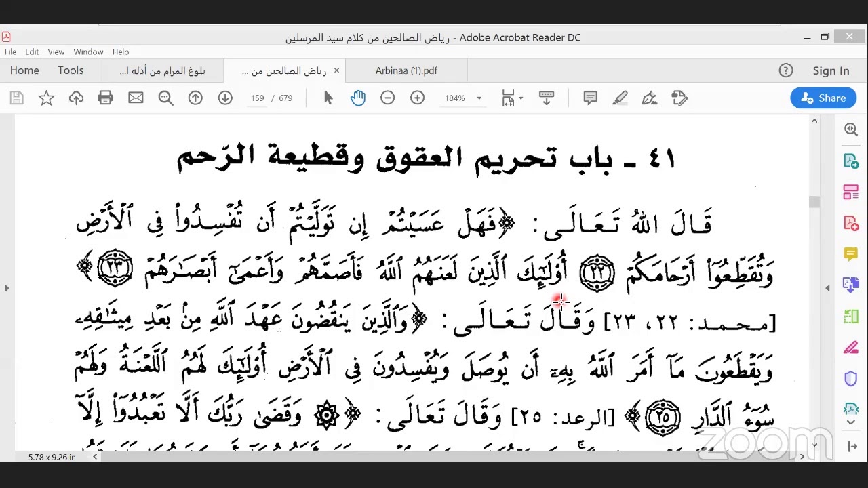The image size is (868, 488).
Task: Select the Highlight text pen tool
Action: coord(620,98)
